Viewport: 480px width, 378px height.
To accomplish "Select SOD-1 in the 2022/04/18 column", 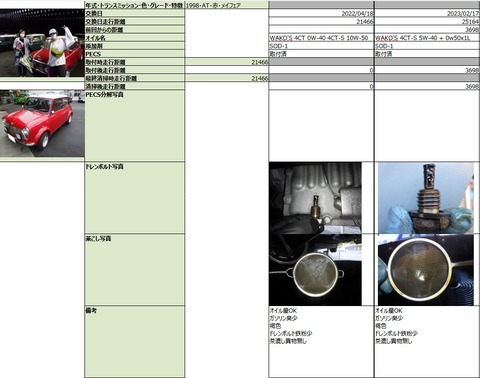I will [321, 46].
